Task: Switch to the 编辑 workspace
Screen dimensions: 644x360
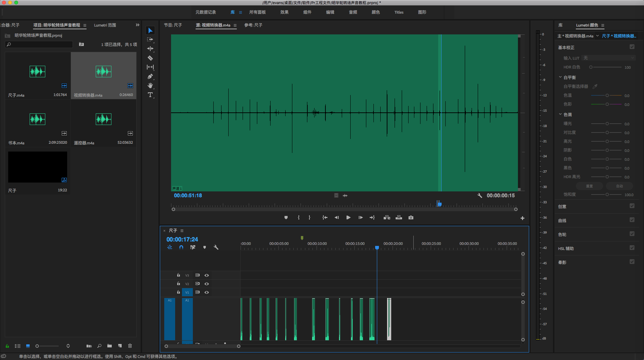Action: click(330, 12)
